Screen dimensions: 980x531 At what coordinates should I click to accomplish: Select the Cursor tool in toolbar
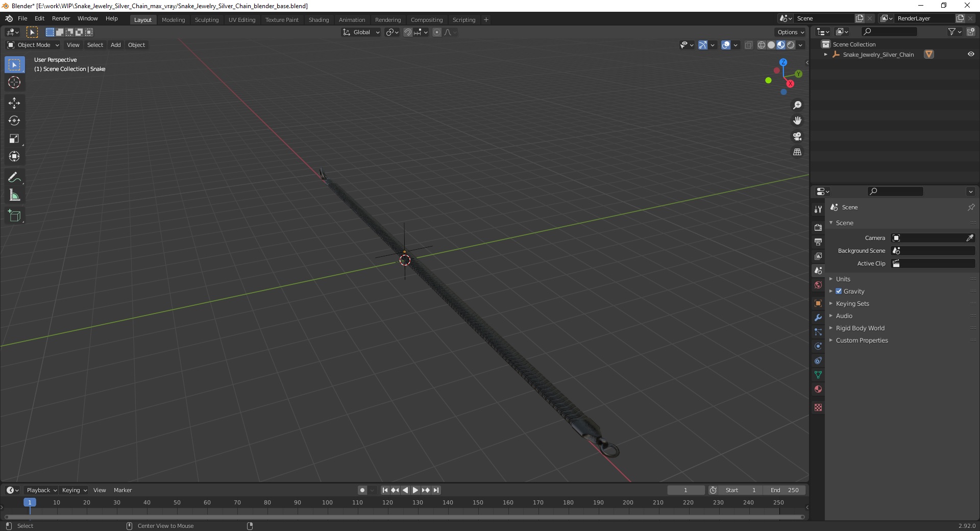[14, 82]
